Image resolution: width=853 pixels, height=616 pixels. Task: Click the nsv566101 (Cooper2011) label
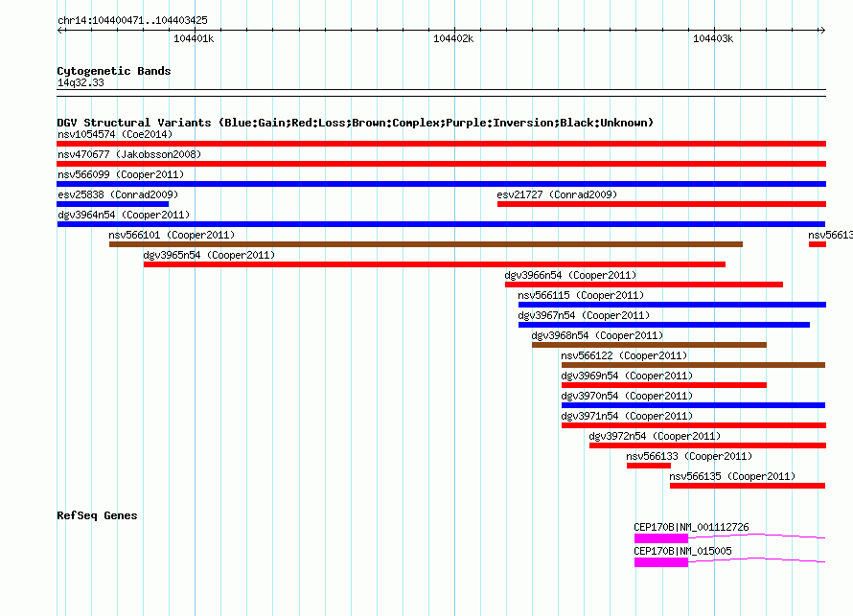pyautogui.click(x=172, y=235)
